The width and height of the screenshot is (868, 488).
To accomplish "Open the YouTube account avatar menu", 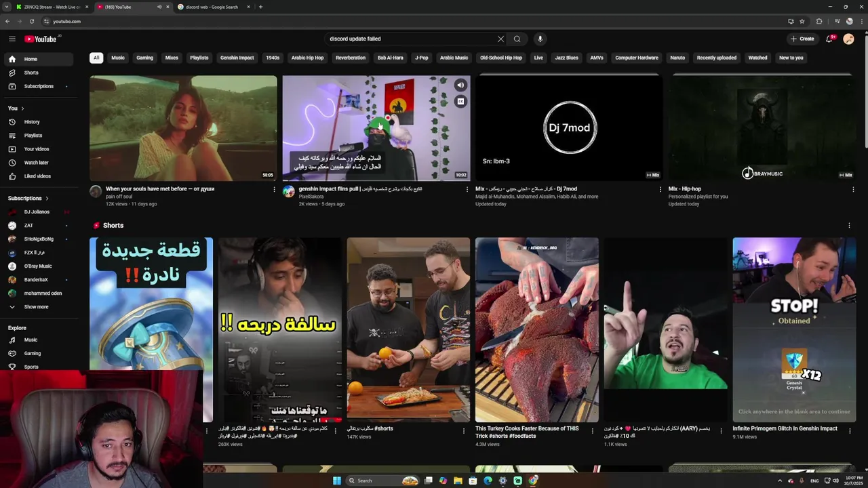I will [x=848, y=39].
